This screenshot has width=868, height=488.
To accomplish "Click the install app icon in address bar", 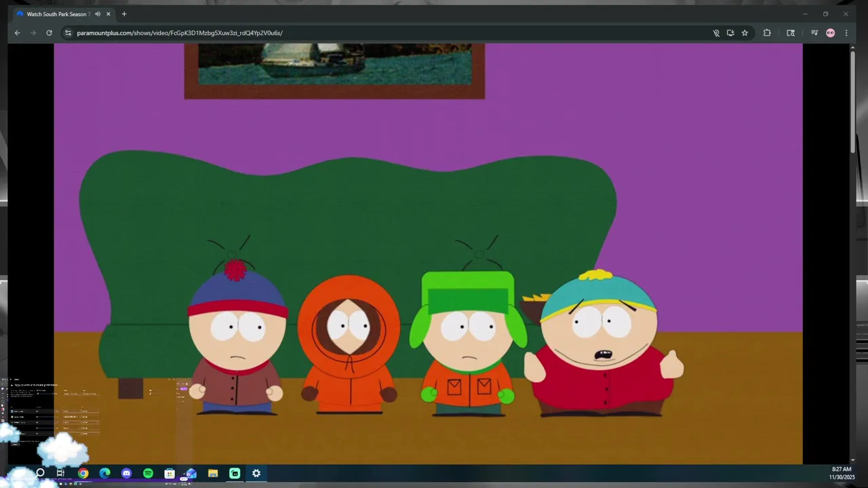I will [730, 33].
